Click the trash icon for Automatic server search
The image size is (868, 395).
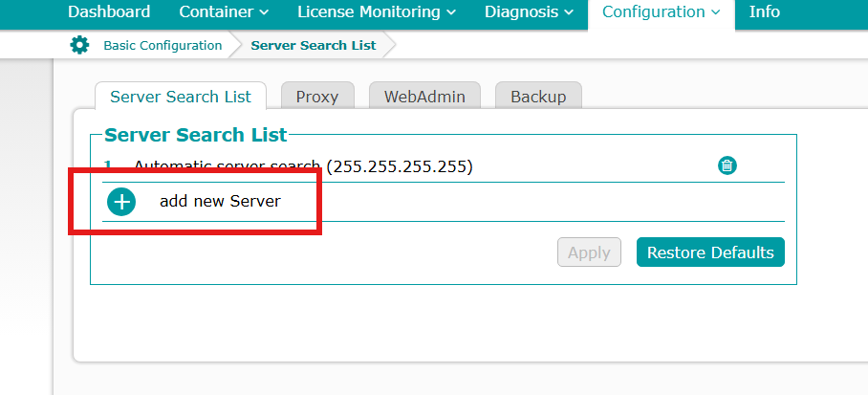pos(727,165)
